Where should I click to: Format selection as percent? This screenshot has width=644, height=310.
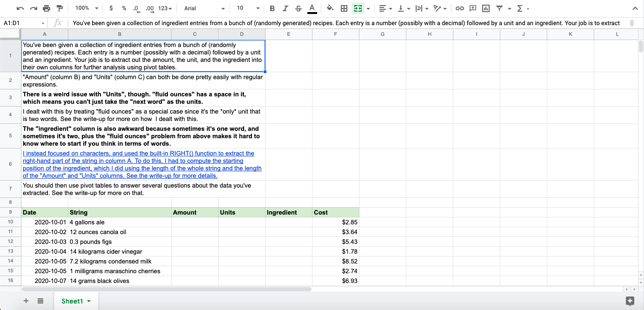pos(124,8)
